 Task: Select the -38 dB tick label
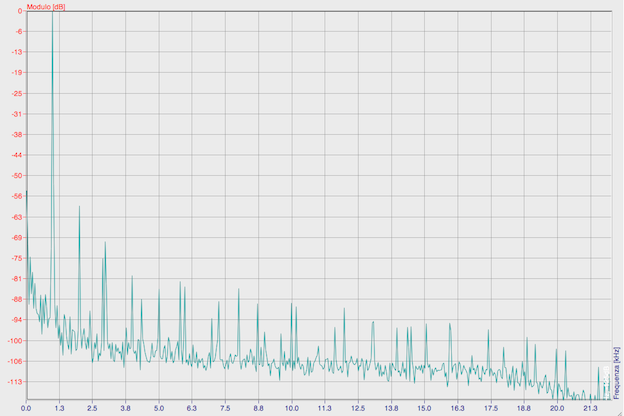point(17,135)
